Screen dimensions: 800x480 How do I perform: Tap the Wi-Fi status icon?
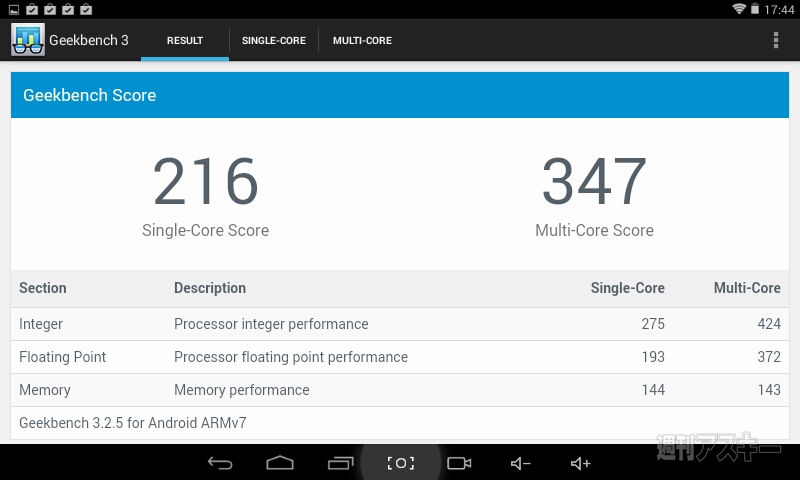tap(739, 9)
